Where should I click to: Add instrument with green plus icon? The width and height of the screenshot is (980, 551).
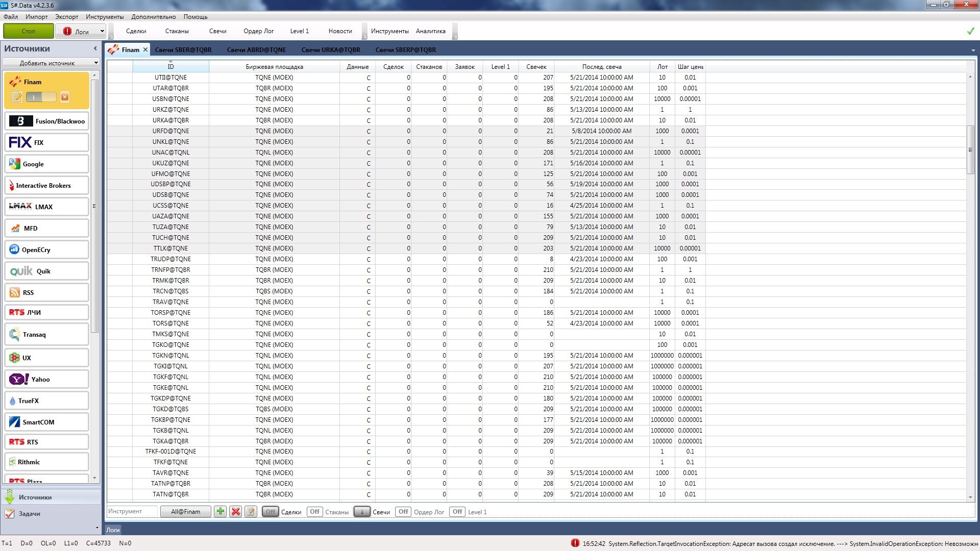click(220, 512)
